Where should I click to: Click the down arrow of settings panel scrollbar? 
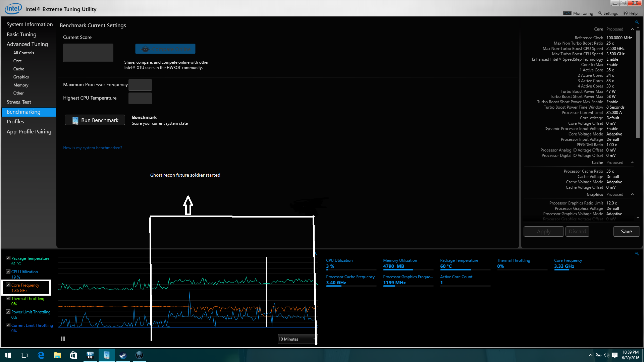638,218
